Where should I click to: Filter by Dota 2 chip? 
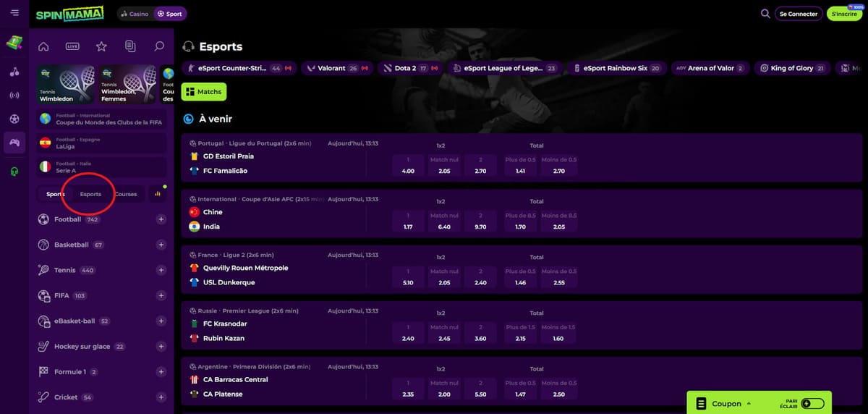(x=410, y=68)
